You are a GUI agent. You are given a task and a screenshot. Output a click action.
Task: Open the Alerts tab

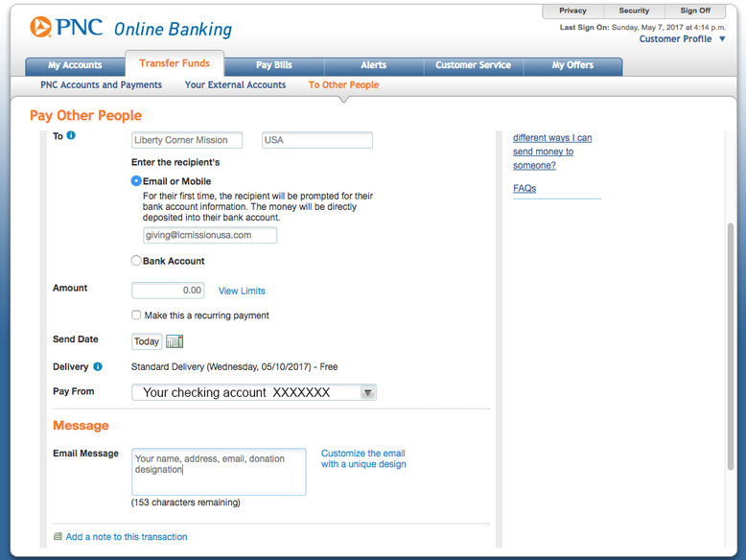(373, 65)
